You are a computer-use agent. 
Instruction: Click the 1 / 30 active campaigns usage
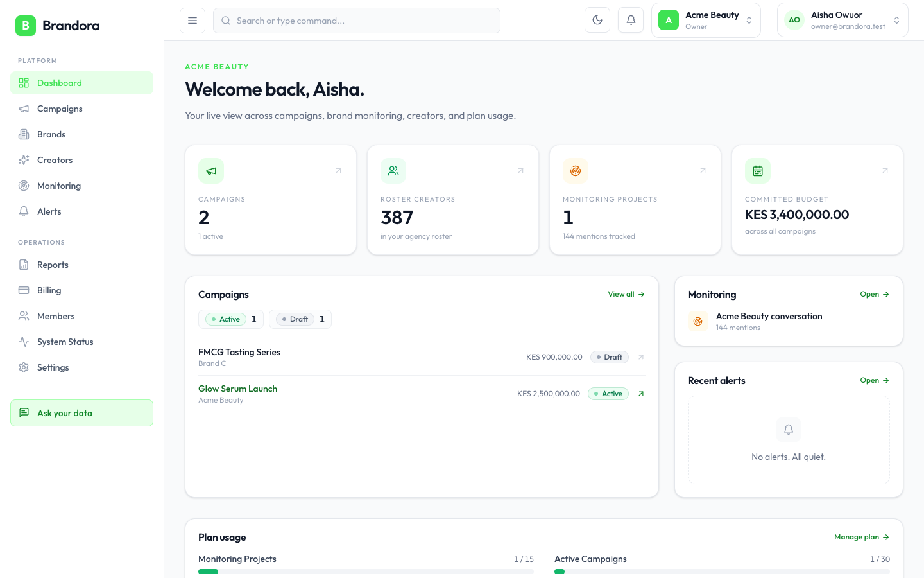point(880,559)
